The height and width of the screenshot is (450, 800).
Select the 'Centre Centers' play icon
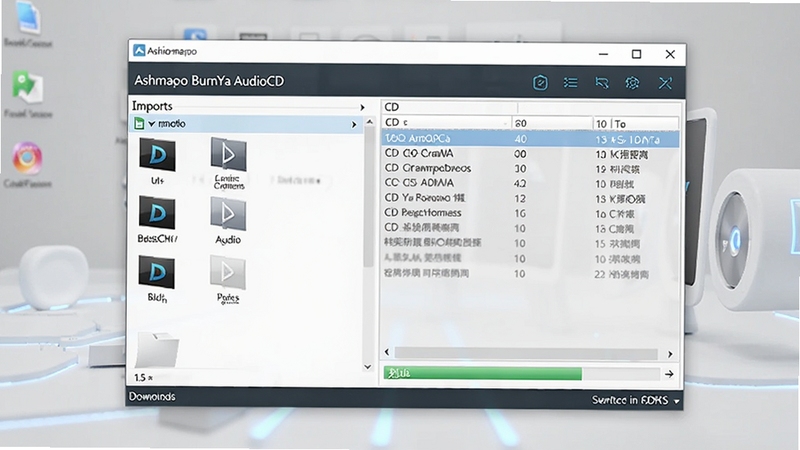(x=229, y=154)
